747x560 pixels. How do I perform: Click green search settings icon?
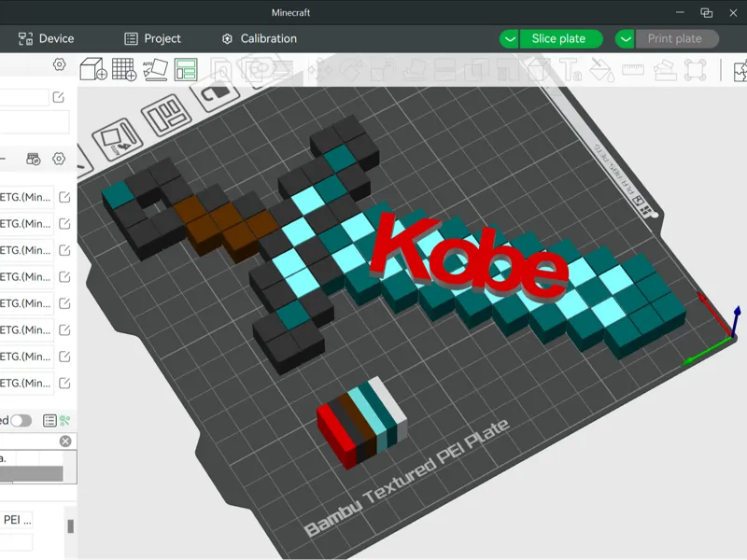[x=65, y=421]
